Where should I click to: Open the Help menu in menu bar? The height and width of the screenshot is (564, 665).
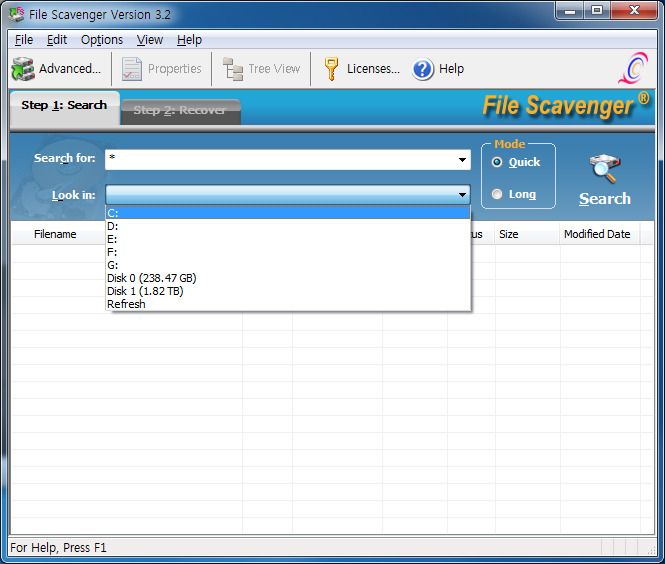click(x=189, y=40)
